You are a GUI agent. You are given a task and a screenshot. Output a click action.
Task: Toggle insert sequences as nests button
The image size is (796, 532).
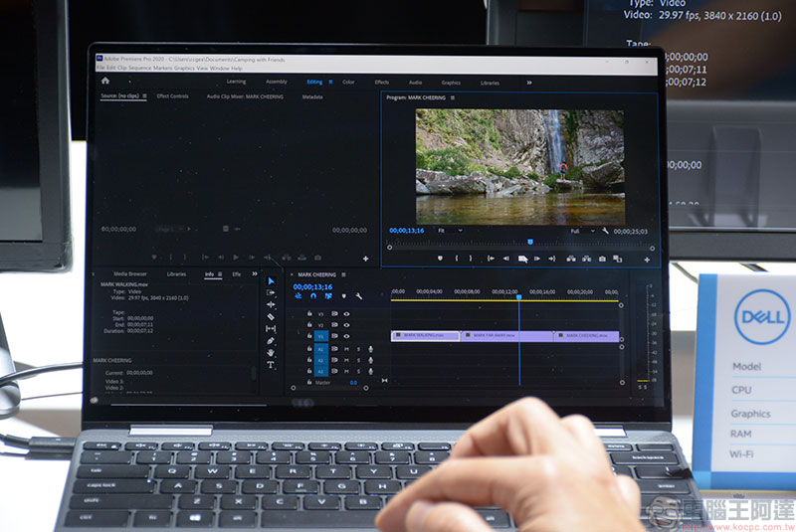point(298,296)
